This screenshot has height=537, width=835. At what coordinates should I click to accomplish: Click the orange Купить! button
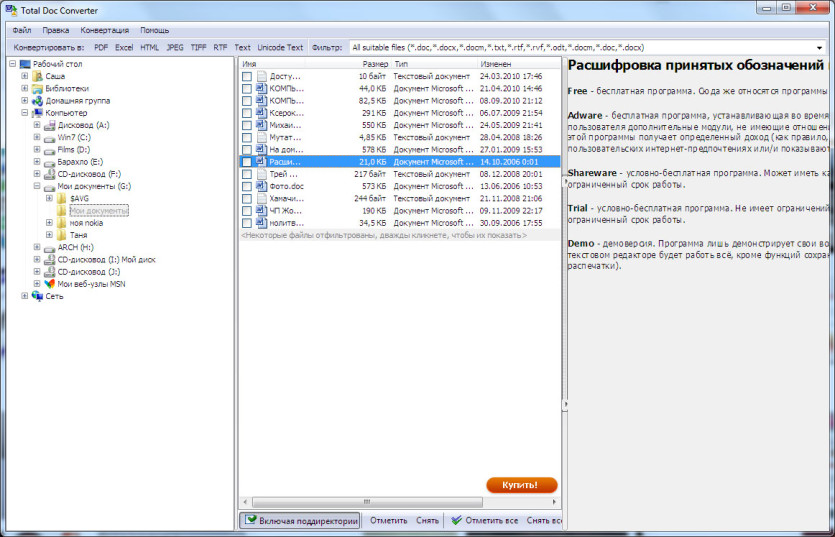click(521, 485)
